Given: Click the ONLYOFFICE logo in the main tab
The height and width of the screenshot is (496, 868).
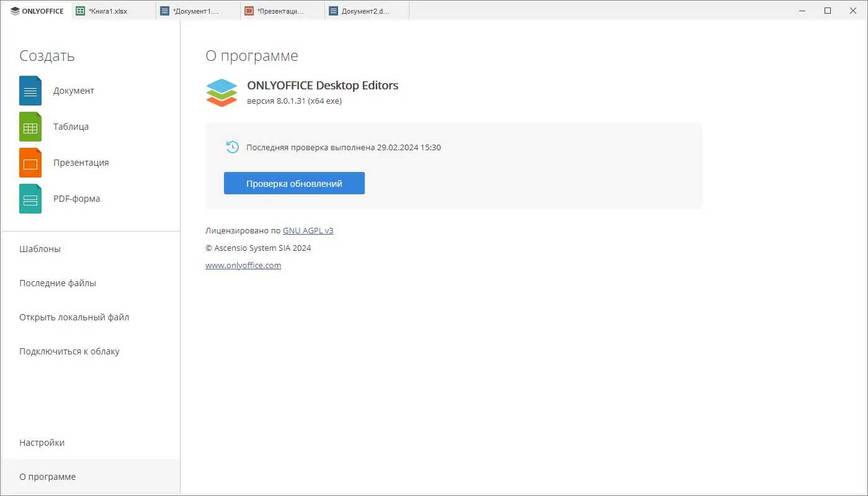Looking at the screenshot, I should [35, 11].
